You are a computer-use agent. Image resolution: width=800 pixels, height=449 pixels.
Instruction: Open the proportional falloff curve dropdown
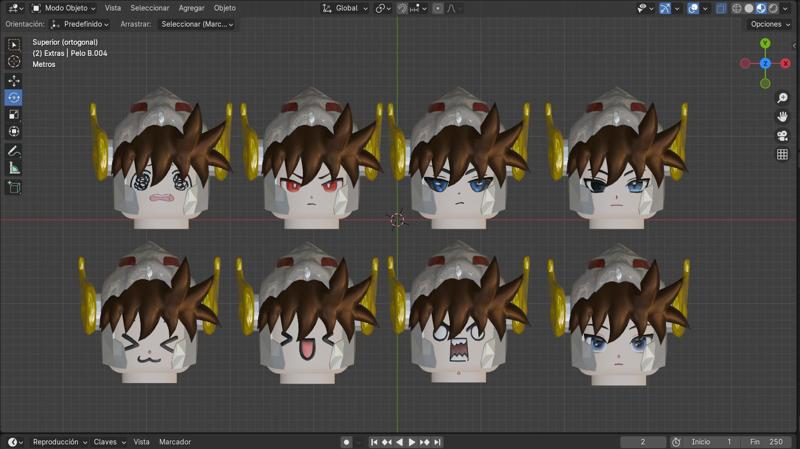click(x=453, y=8)
